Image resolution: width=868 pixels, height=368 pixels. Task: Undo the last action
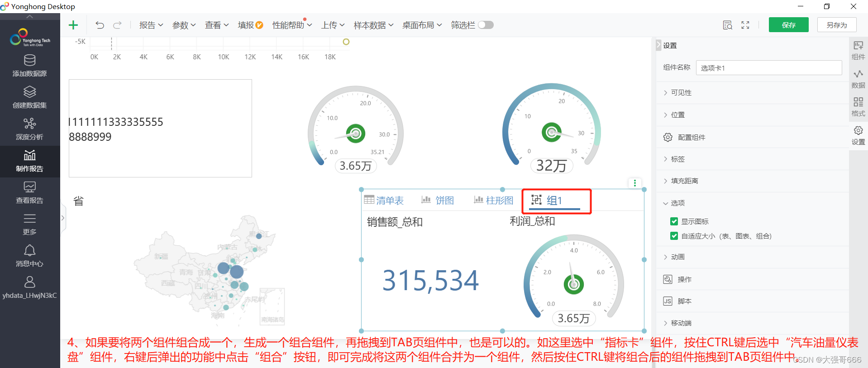coord(100,25)
